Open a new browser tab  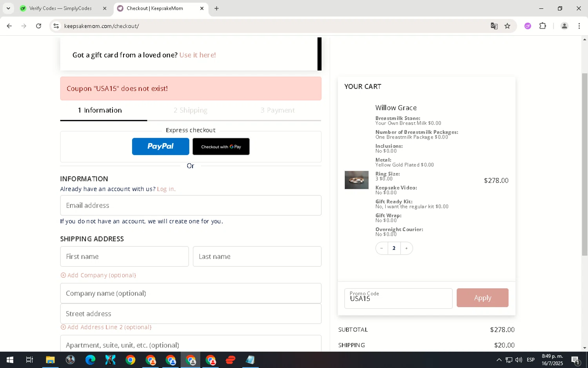click(216, 8)
